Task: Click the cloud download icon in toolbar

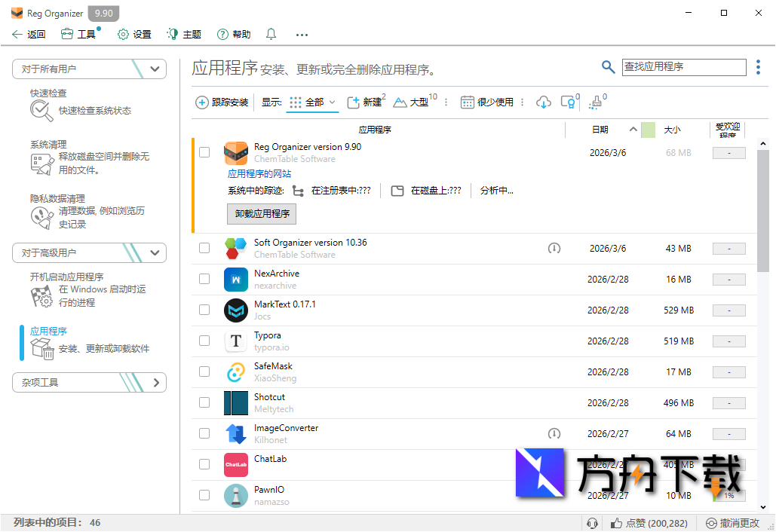Action: coord(544,102)
